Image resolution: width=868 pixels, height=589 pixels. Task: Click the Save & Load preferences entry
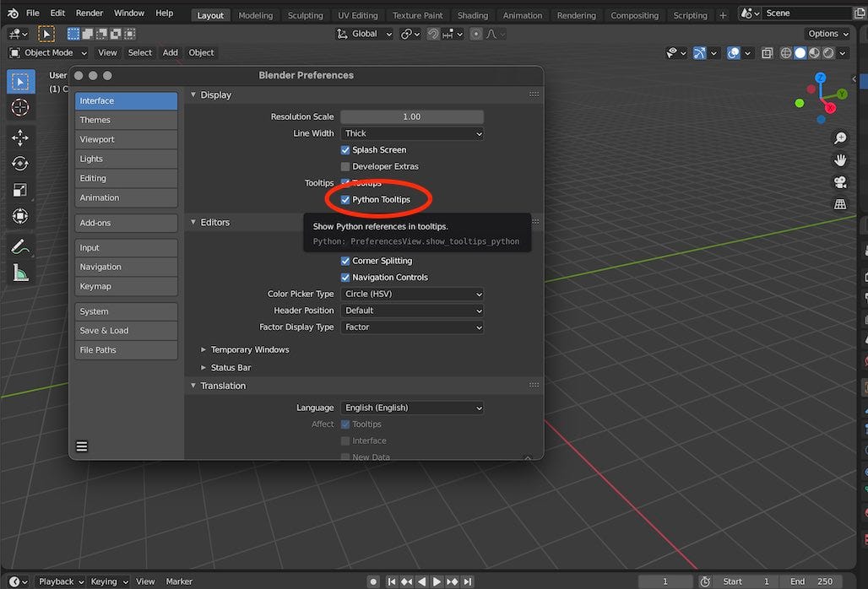126,330
